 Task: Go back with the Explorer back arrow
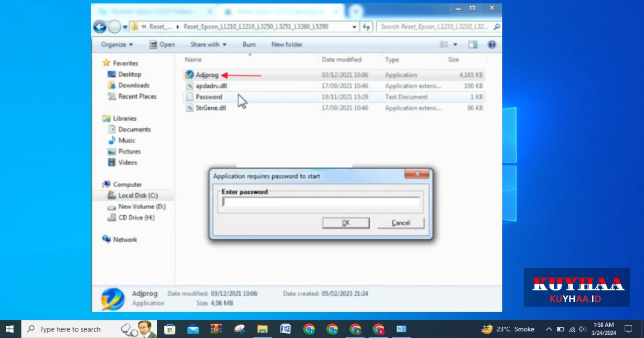(x=100, y=27)
